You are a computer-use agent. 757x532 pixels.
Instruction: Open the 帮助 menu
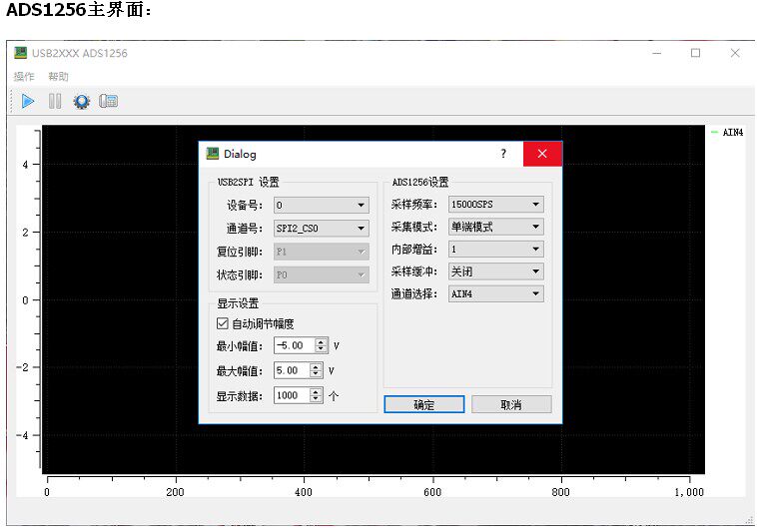tap(58, 76)
